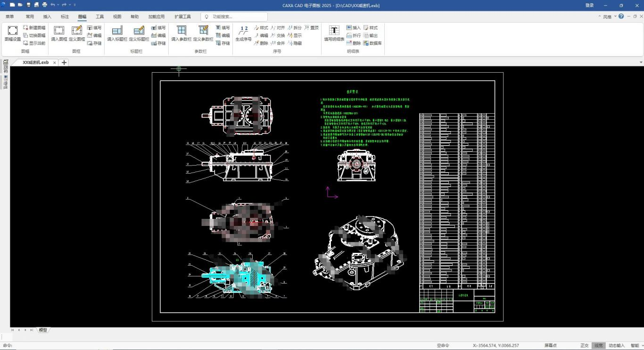Viewport: 644px width, 350px height.
Task: Open the undo history dropdown arrow
Action: pos(58,5)
